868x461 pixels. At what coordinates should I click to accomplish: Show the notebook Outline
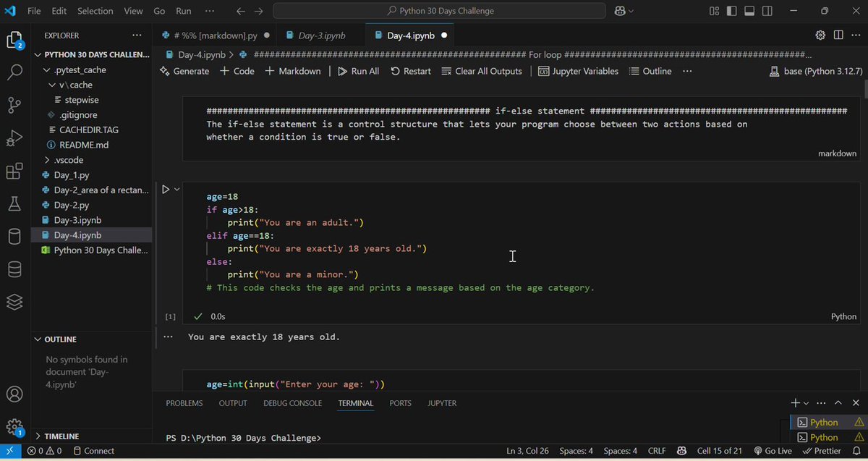point(650,71)
